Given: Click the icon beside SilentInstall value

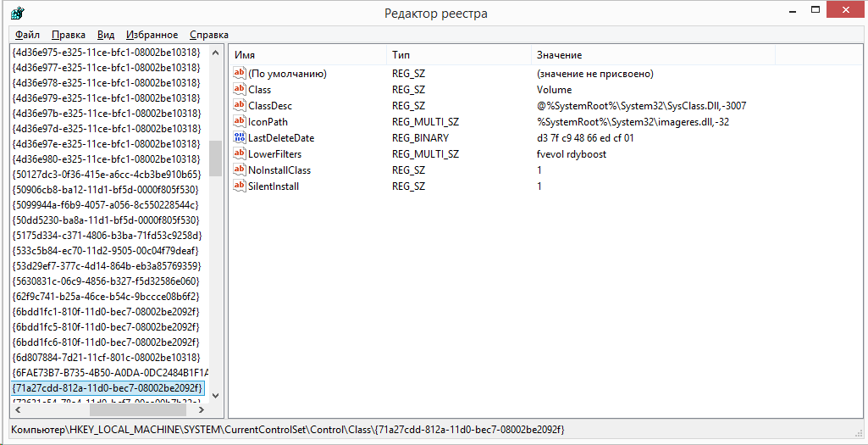Looking at the screenshot, I should point(239,186).
